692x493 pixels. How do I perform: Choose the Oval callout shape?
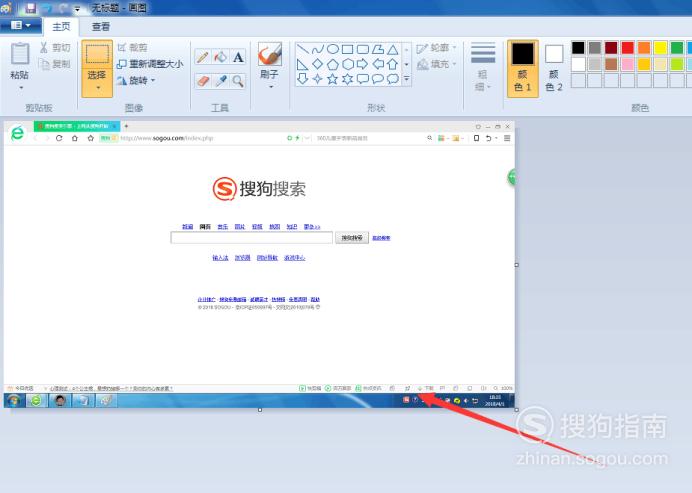(x=378, y=79)
